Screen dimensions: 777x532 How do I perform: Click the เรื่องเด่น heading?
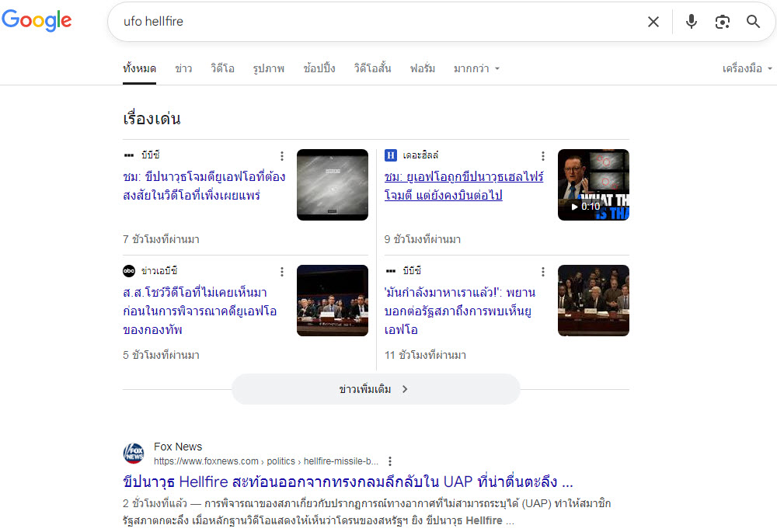(x=152, y=119)
